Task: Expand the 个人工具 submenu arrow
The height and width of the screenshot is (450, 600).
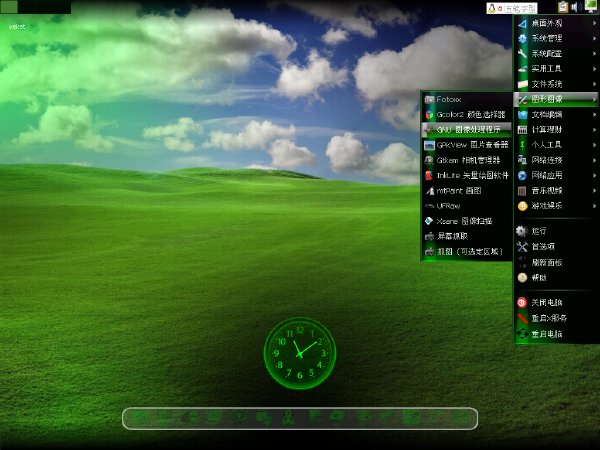Action: [x=594, y=145]
